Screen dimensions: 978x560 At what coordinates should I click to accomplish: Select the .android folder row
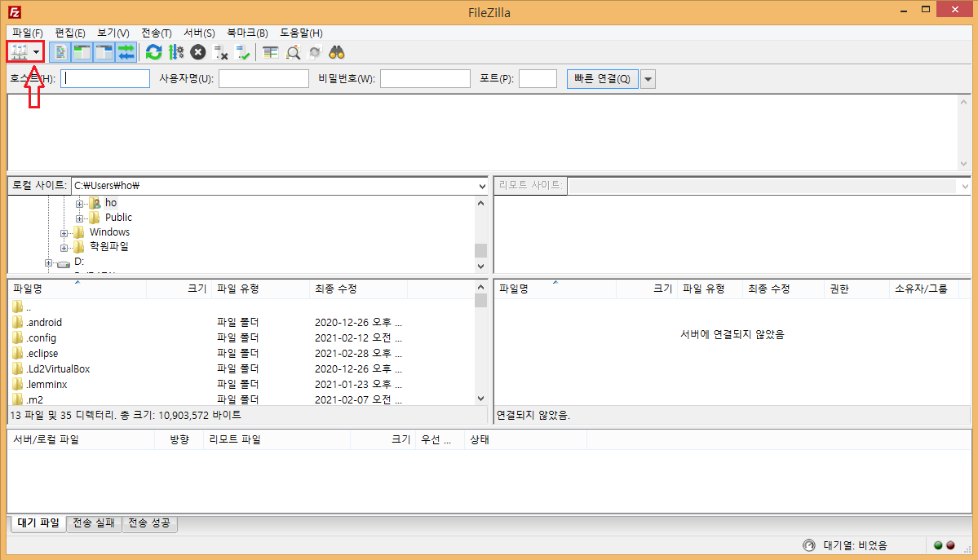coord(242,323)
